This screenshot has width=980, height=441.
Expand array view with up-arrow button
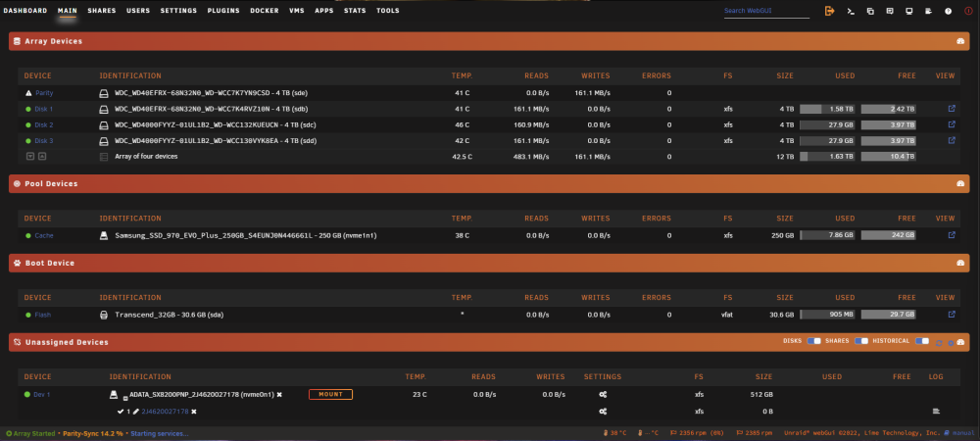(42, 156)
